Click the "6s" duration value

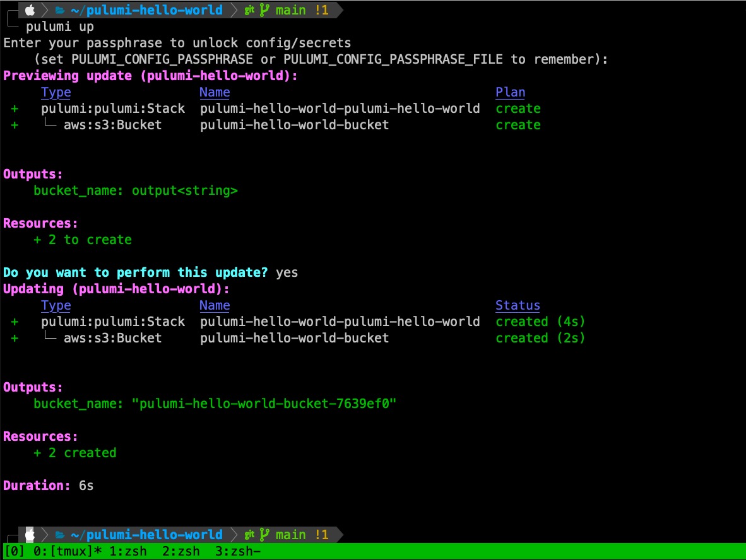point(86,486)
